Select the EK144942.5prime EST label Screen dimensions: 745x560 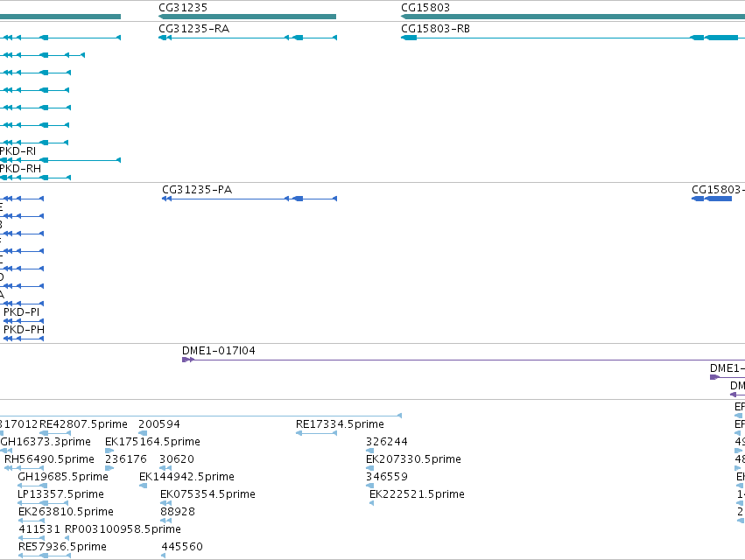tap(186, 477)
